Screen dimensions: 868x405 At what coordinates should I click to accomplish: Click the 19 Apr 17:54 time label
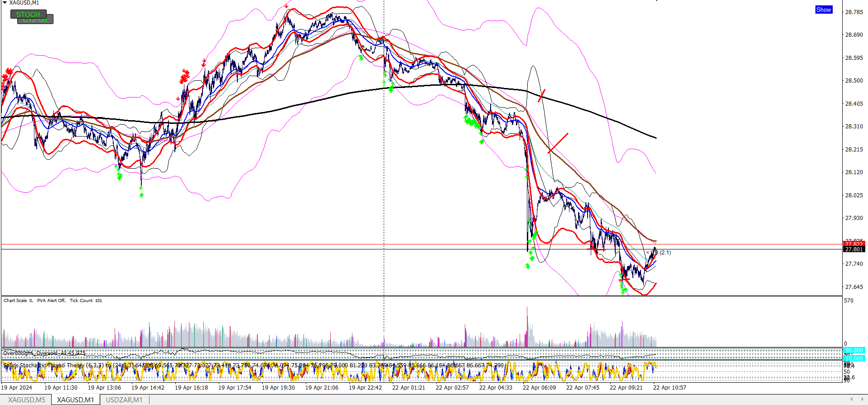[x=235, y=387]
